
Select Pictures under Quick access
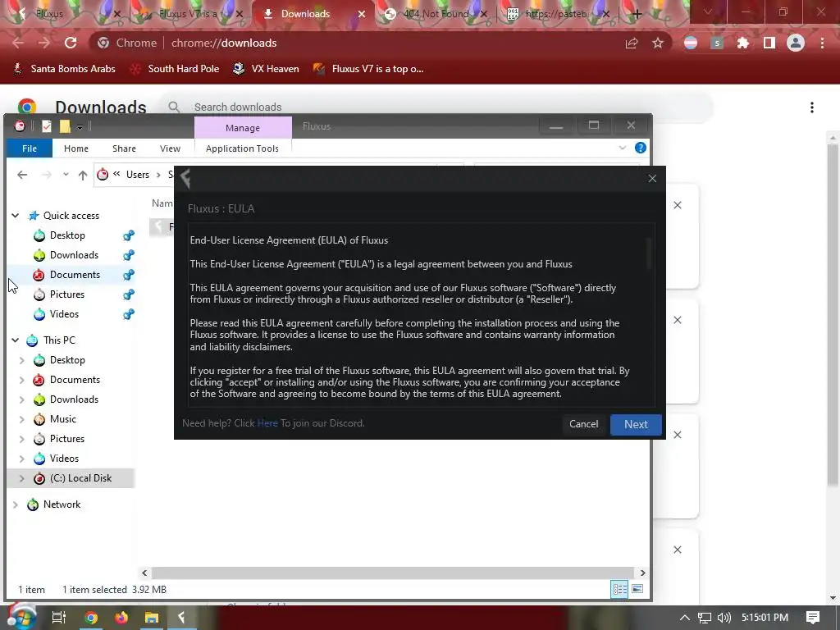[67, 294]
